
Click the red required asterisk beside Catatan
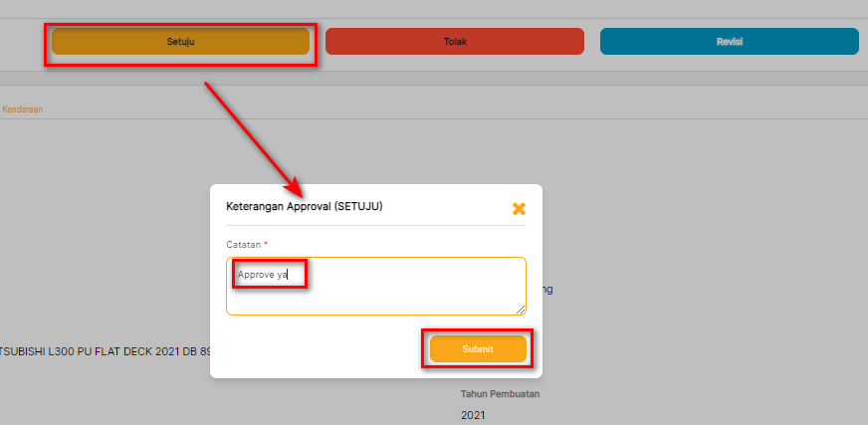coord(266,244)
